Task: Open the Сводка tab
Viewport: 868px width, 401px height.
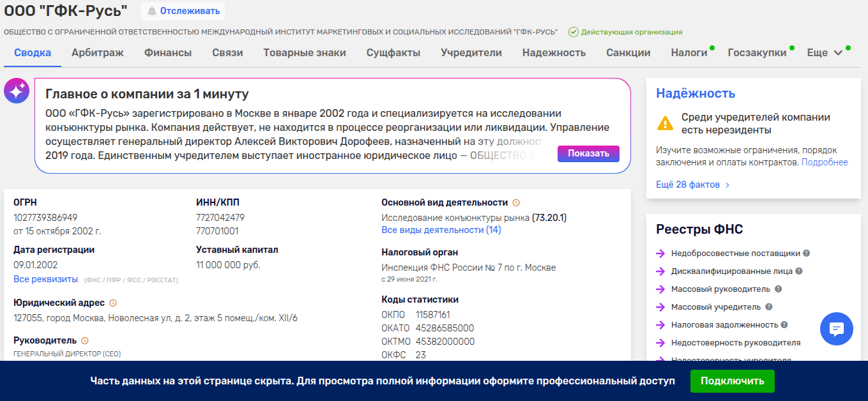Action: (x=33, y=53)
